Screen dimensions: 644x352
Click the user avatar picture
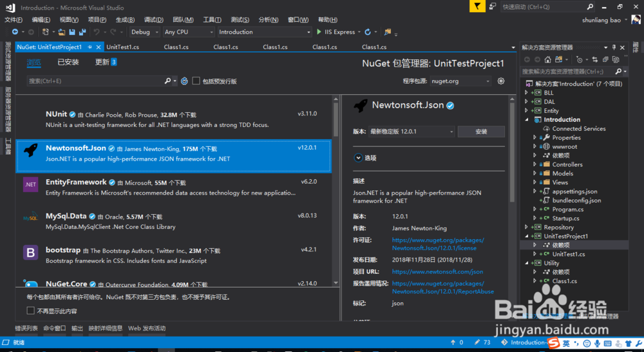point(636,20)
